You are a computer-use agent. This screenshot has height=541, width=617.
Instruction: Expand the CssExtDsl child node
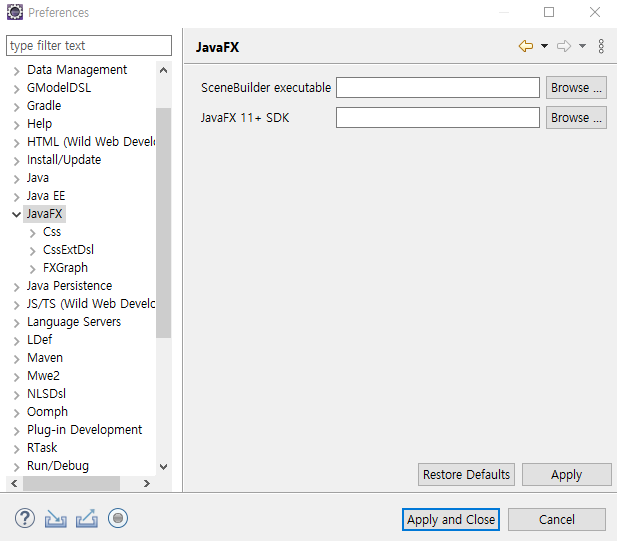pyautogui.click(x=32, y=251)
